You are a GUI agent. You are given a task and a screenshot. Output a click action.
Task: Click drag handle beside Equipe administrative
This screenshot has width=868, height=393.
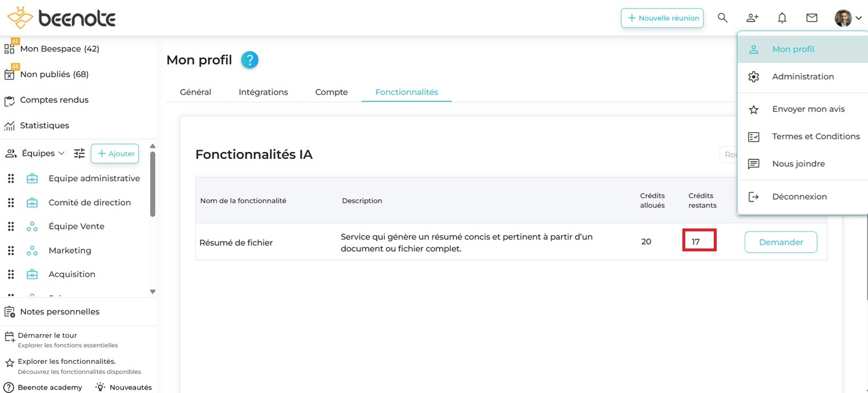[x=11, y=179]
